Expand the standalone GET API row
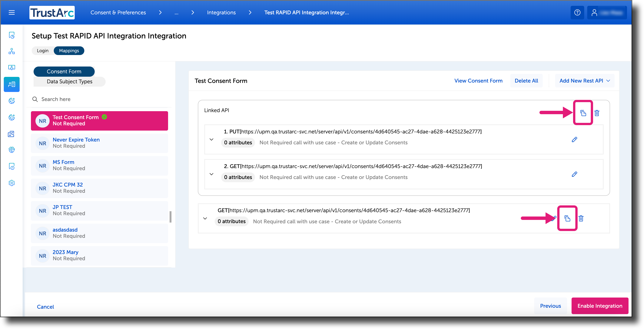This screenshot has height=329, width=644. pos(205,218)
